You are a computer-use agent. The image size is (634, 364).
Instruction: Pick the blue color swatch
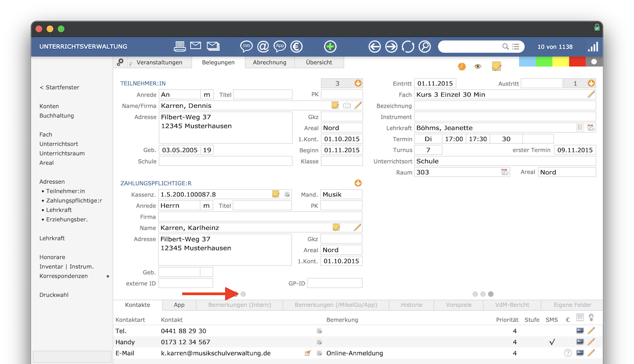click(527, 62)
